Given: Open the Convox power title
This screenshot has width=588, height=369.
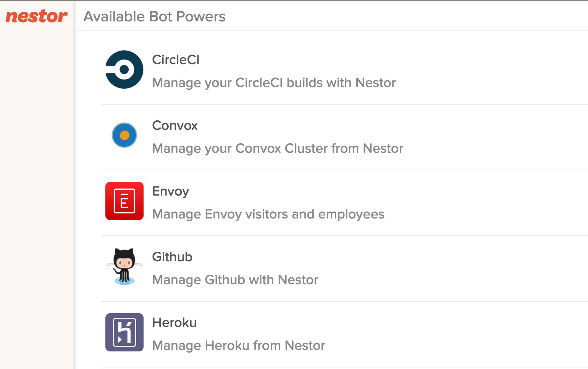Looking at the screenshot, I should click(175, 125).
